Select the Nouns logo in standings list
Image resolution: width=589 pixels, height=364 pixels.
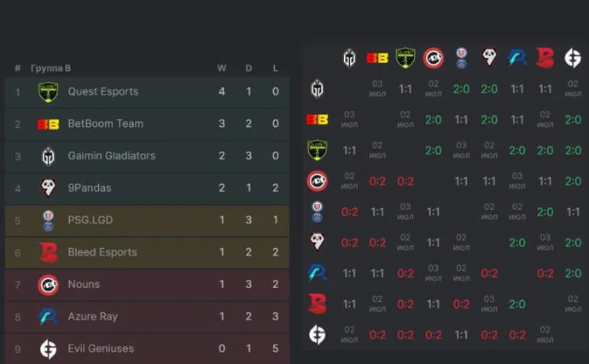(48, 285)
